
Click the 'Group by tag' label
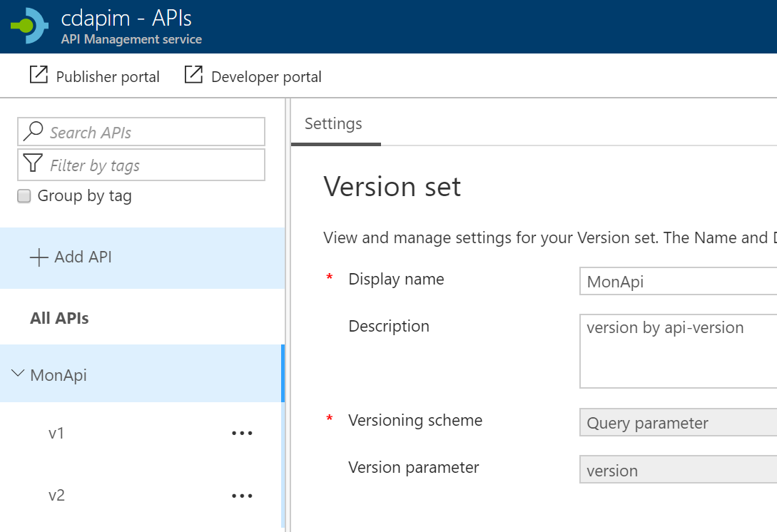coord(85,196)
